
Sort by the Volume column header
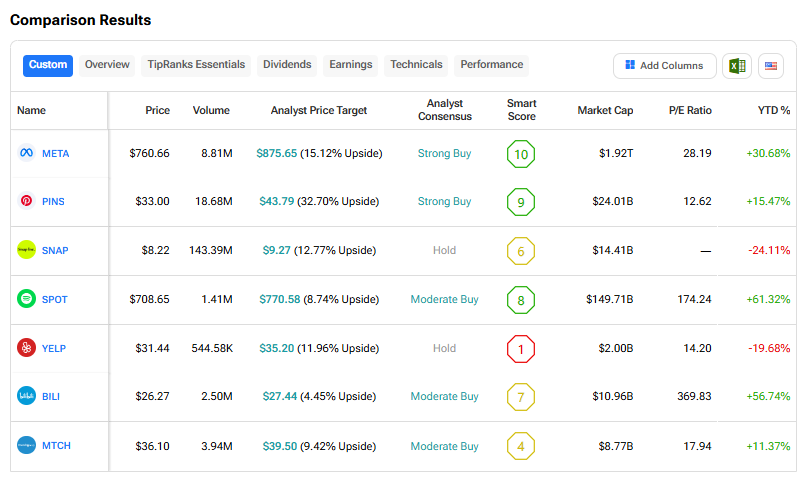coord(211,110)
